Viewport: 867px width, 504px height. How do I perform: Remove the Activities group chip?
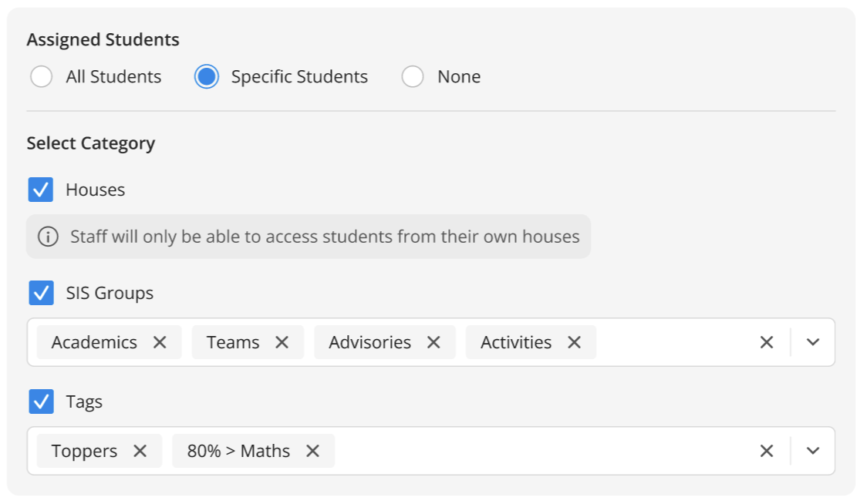pyautogui.click(x=574, y=341)
